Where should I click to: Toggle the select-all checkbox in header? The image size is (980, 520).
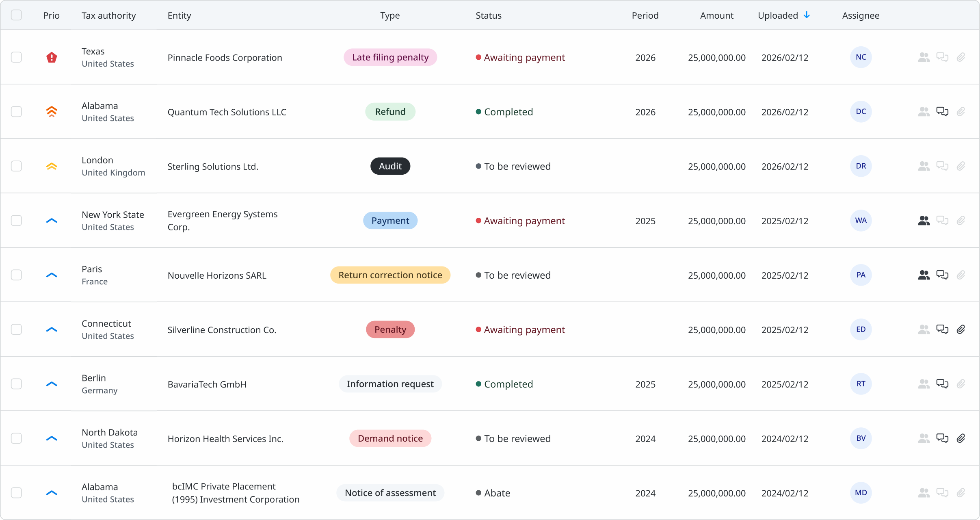[16, 15]
